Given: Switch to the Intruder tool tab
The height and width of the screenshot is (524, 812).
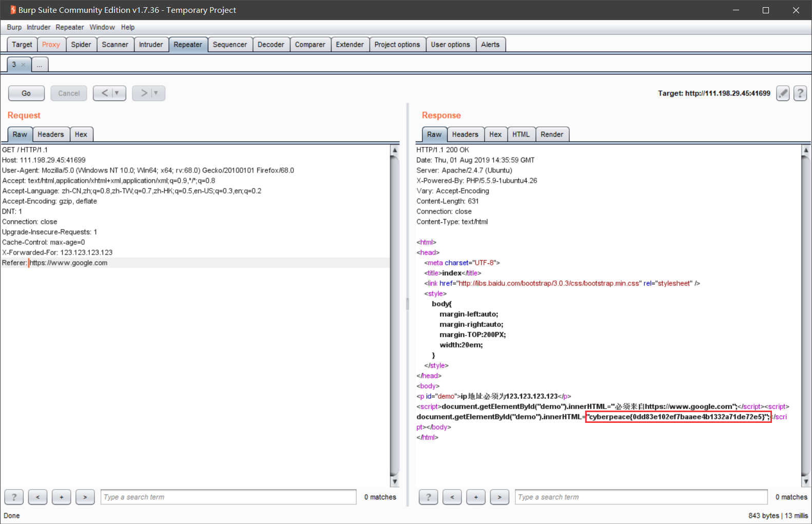Looking at the screenshot, I should click(151, 45).
